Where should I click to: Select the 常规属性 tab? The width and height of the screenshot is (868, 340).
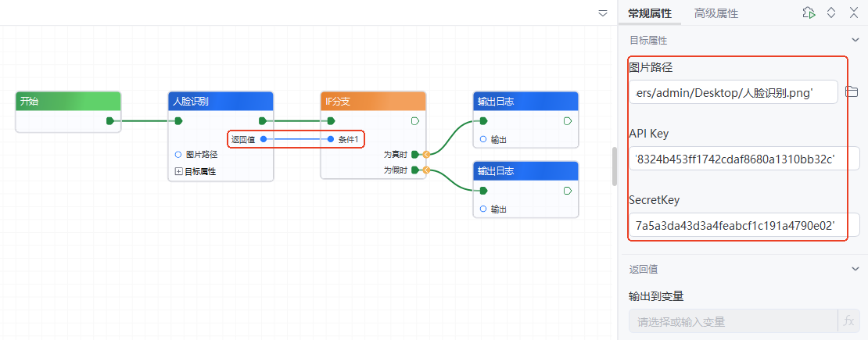tap(649, 13)
